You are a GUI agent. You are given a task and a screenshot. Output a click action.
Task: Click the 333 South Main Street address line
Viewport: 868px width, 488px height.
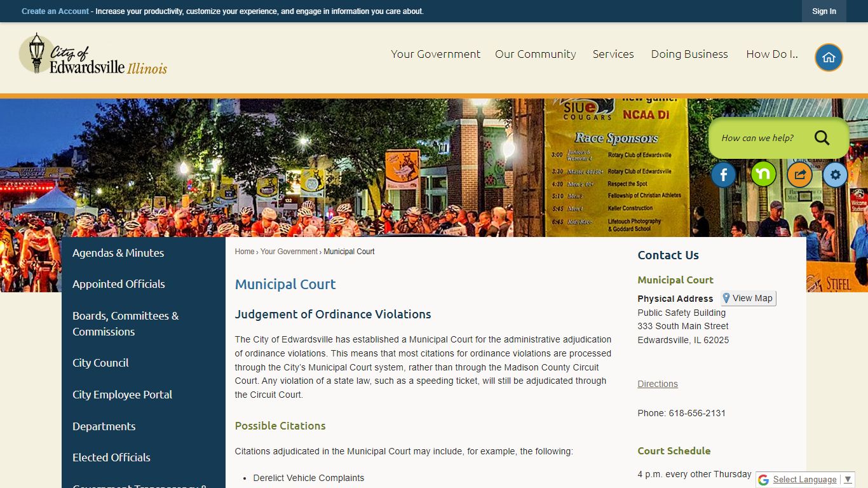[x=683, y=326]
